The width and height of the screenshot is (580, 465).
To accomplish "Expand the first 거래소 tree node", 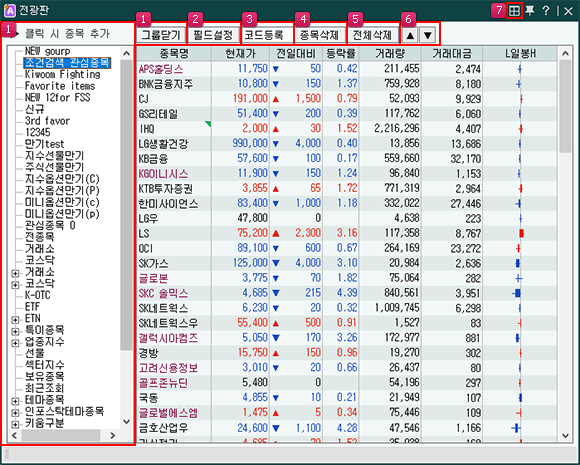I will [x=15, y=273].
